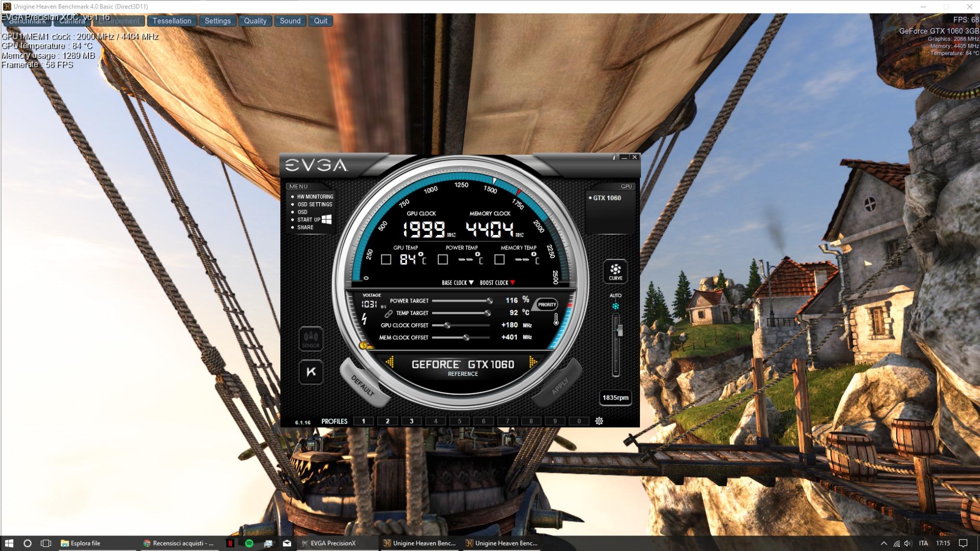Open the fan Curve settings
The height and width of the screenshot is (551, 980).
point(616,271)
